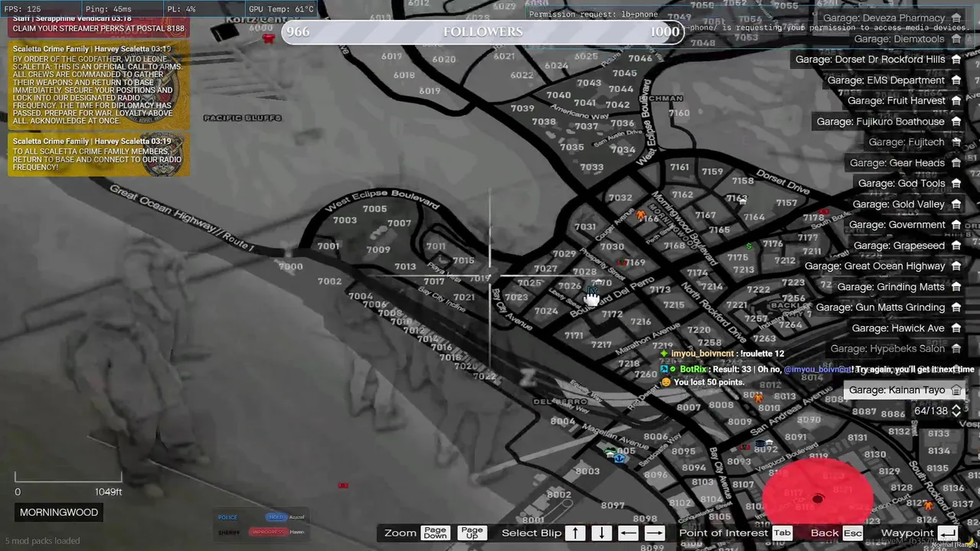Choose Garage: Fujitech from the list
This screenshot has width=980, height=551.
pyautogui.click(x=915, y=142)
